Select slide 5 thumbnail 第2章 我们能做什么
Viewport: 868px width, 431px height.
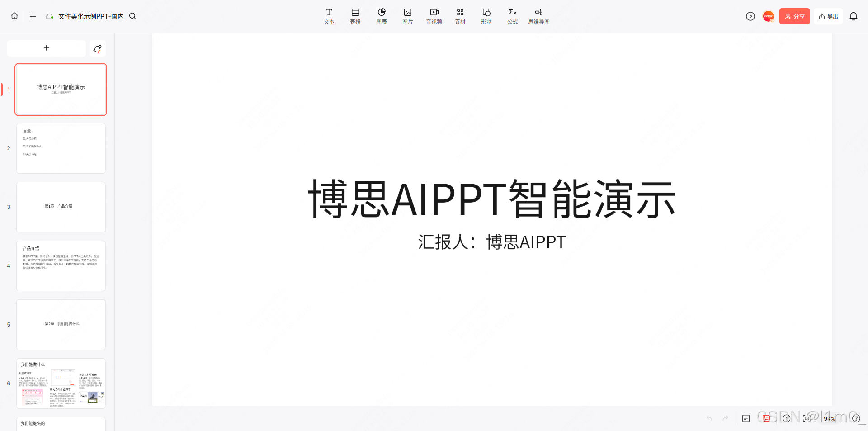point(61,325)
